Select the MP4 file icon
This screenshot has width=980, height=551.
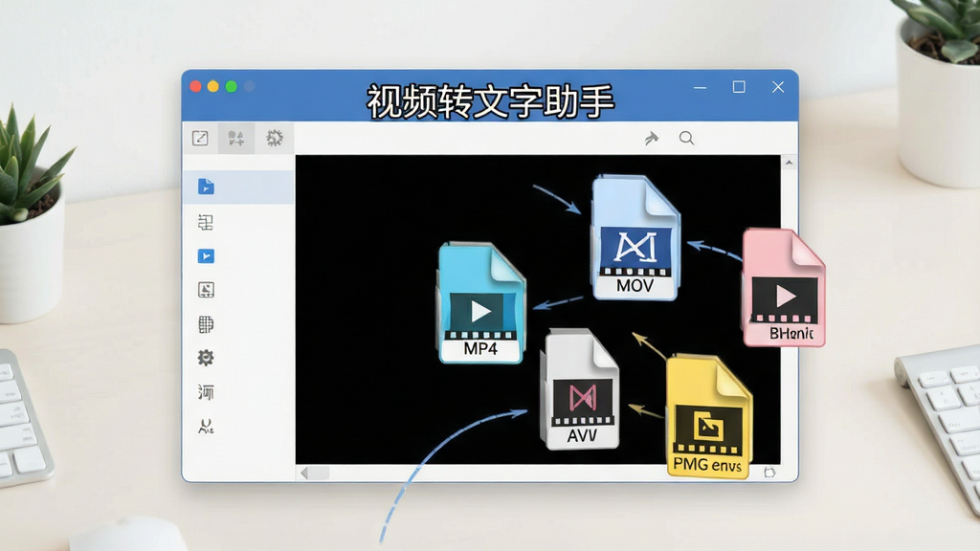481,303
